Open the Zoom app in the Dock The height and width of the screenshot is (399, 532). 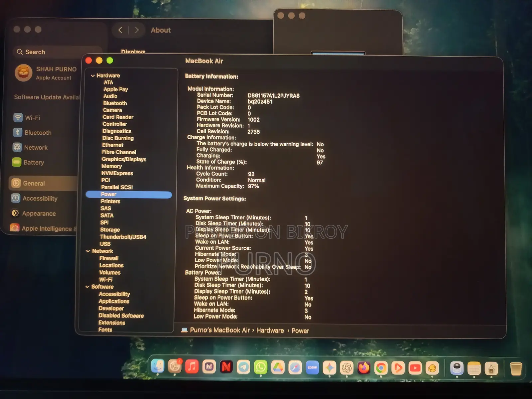[x=312, y=367]
